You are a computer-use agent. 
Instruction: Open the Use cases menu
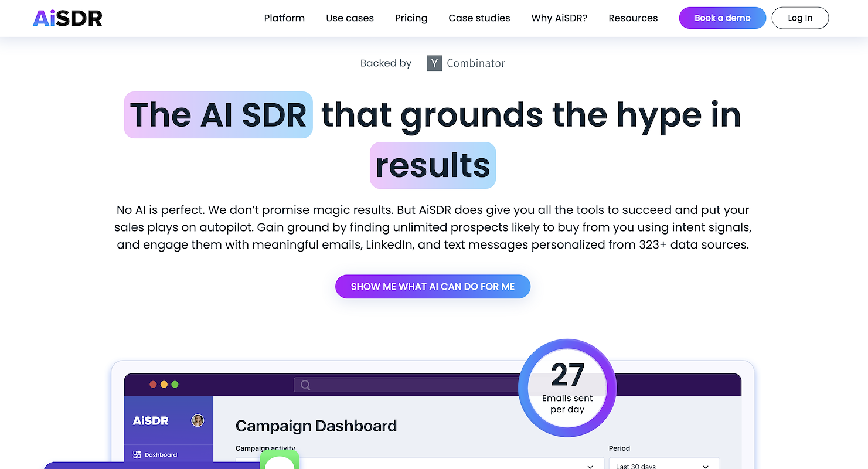[350, 18]
